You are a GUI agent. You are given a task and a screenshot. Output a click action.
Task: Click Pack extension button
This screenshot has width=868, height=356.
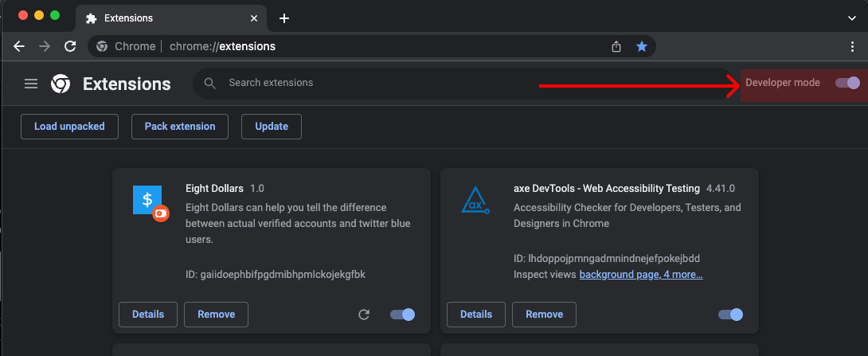pyautogui.click(x=180, y=127)
